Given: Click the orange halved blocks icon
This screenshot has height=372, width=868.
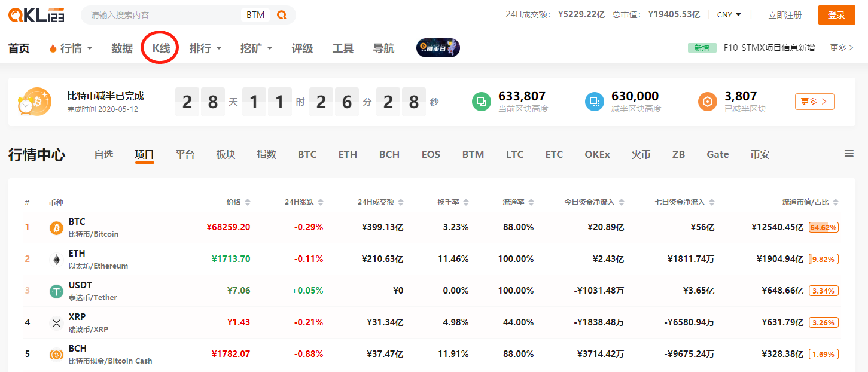Looking at the screenshot, I should 708,102.
